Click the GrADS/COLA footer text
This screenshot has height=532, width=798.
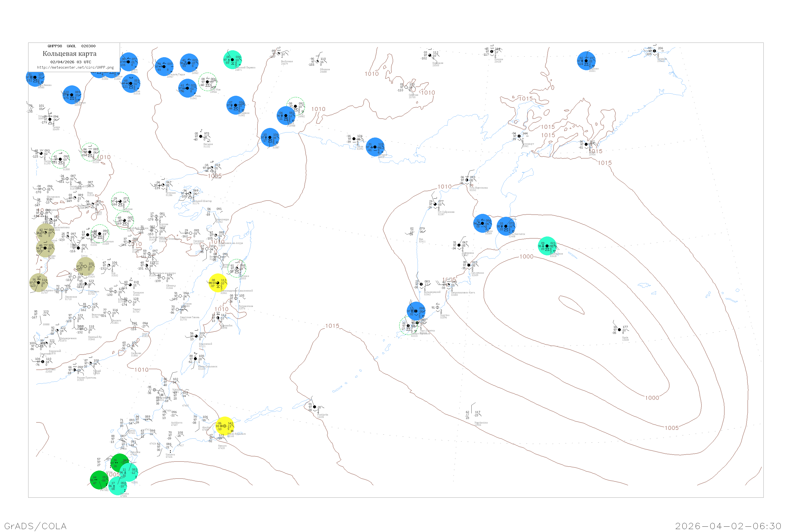(x=35, y=526)
